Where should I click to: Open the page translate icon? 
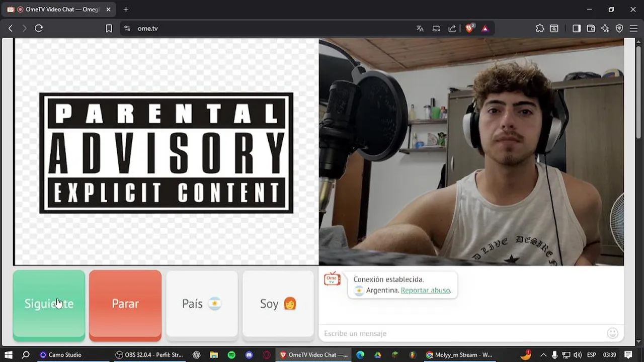(x=420, y=29)
